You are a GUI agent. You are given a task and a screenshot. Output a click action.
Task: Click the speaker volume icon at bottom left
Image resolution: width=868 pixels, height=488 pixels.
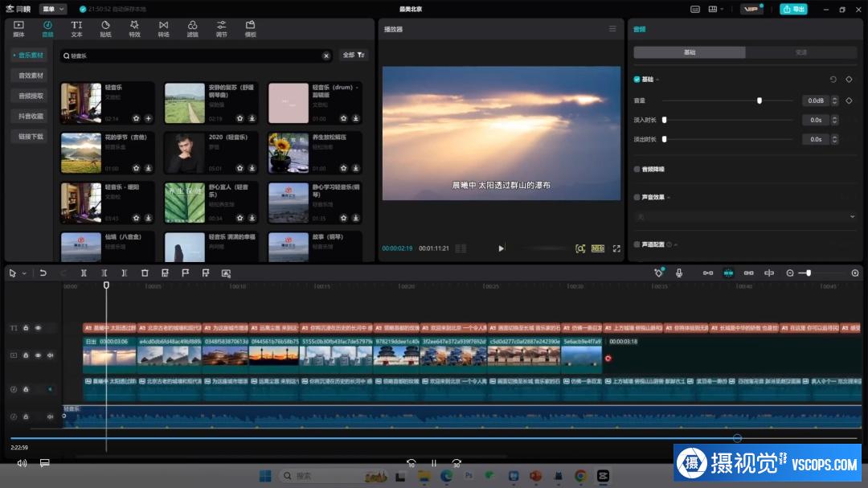23,463
